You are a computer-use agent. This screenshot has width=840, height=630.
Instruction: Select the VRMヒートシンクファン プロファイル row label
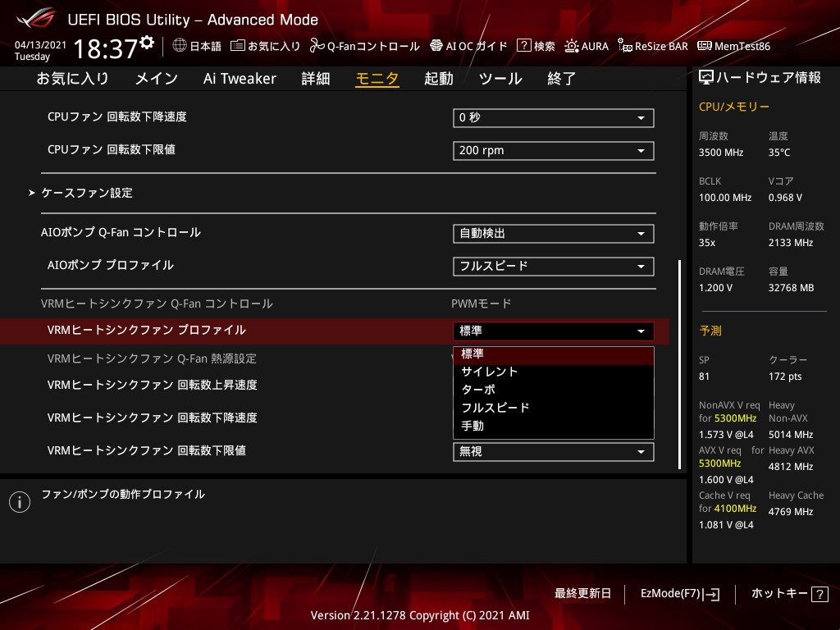[146, 330]
